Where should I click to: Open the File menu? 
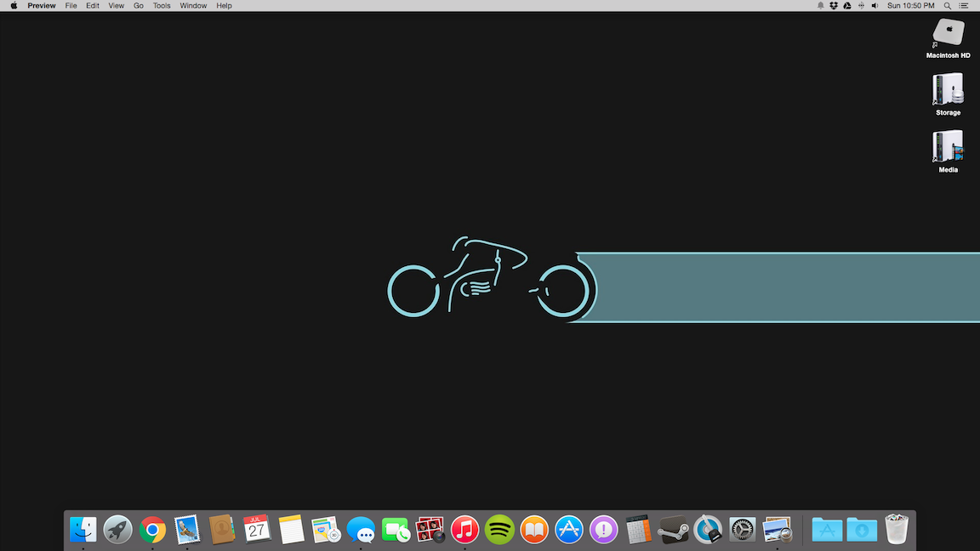(71, 6)
